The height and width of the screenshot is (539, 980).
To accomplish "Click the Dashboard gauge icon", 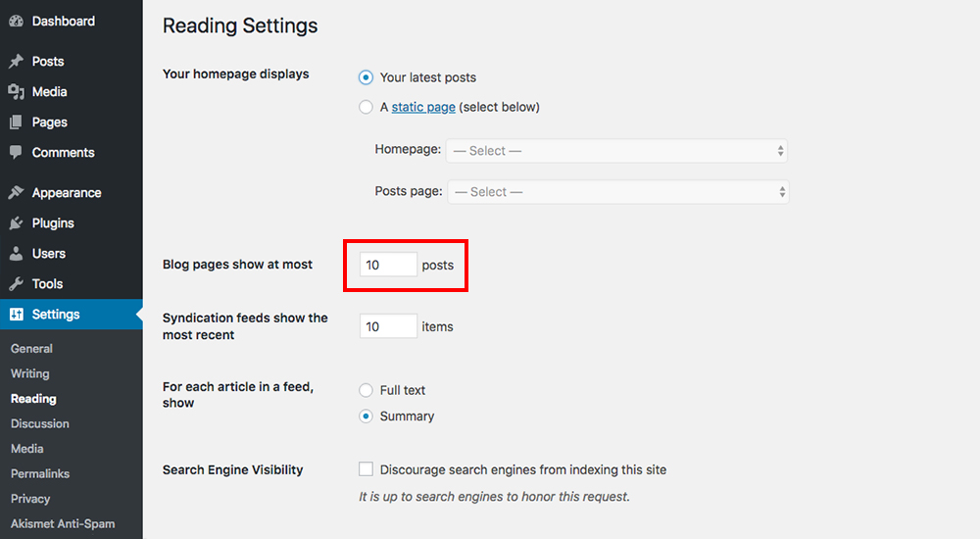I will point(16,21).
